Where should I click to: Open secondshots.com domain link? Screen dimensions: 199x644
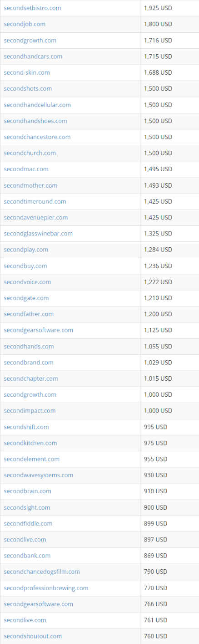click(x=28, y=88)
